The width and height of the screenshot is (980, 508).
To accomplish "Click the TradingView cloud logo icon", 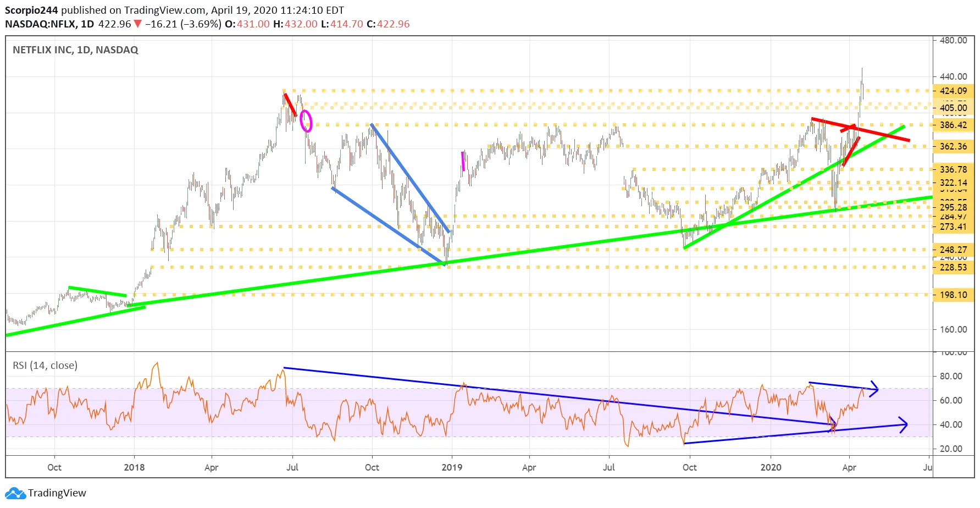I will (15, 493).
